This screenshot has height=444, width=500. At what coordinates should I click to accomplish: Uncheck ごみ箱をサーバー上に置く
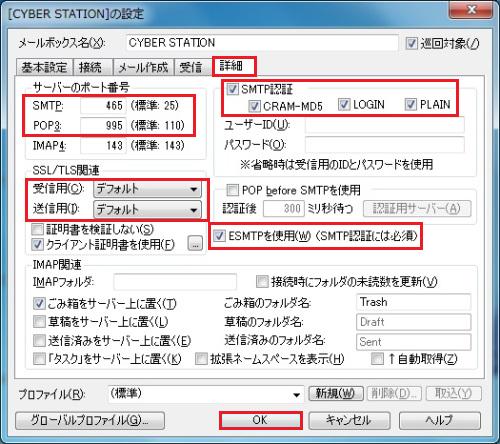(x=39, y=303)
